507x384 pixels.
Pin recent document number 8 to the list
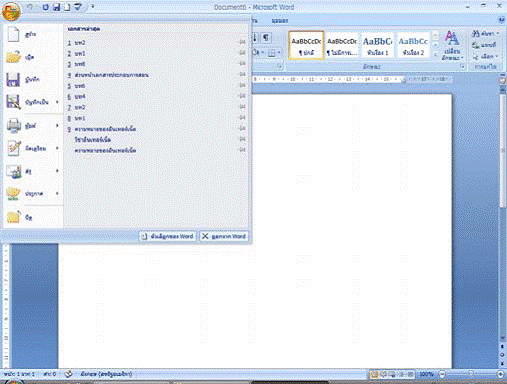coord(243,118)
